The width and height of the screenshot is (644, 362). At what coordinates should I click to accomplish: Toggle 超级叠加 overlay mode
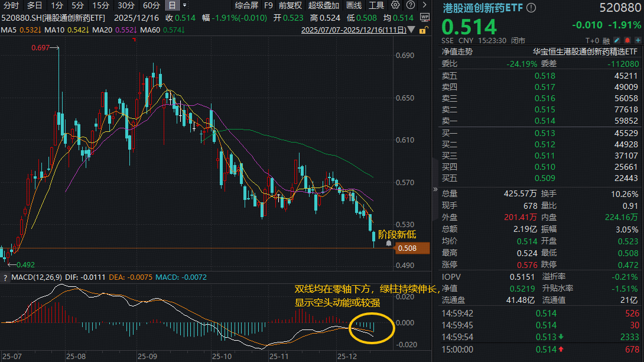(323, 5)
